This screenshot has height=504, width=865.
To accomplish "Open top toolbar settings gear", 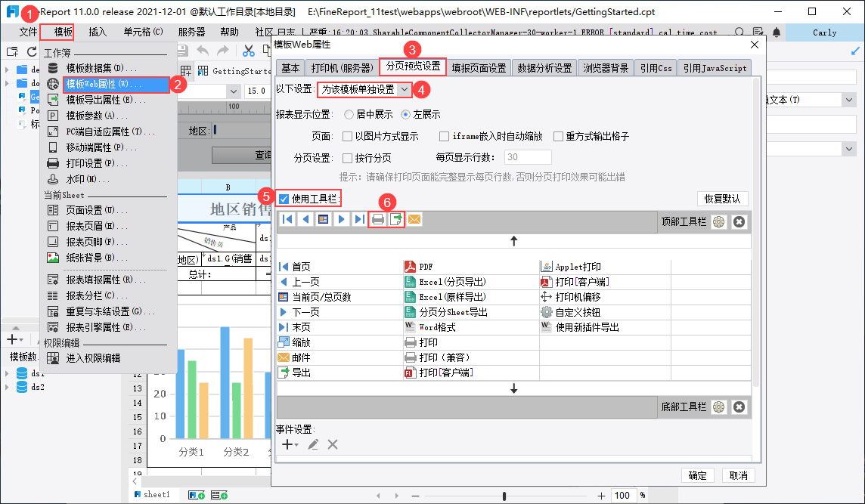I will click(718, 221).
